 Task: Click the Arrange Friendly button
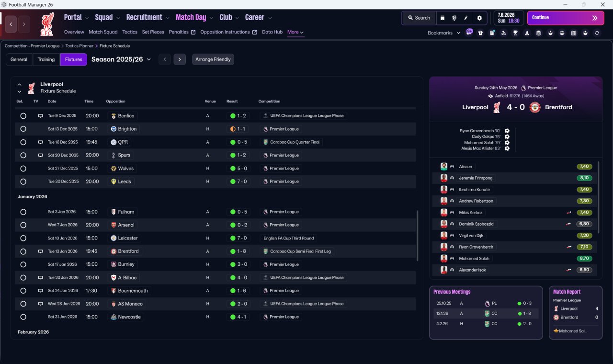pos(213,59)
